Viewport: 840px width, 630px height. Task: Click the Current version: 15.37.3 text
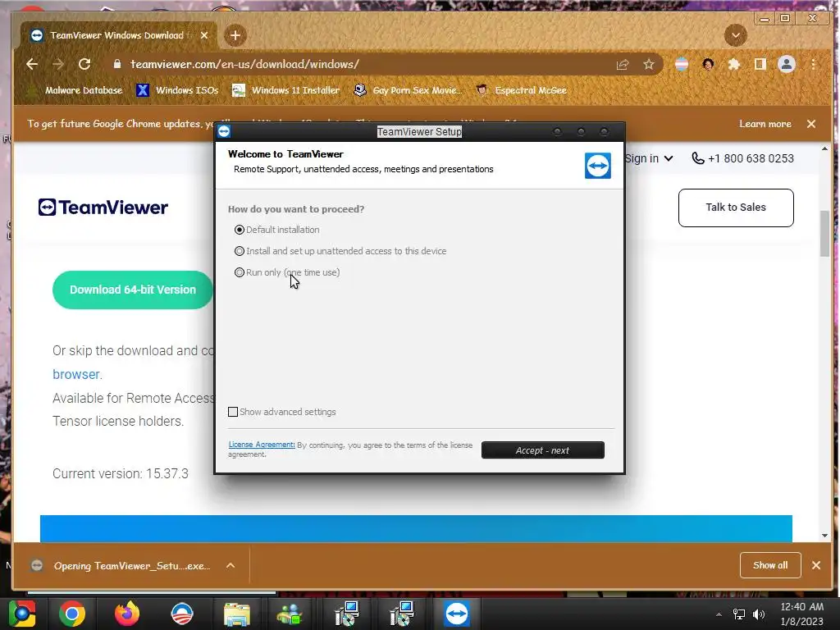point(121,473)
